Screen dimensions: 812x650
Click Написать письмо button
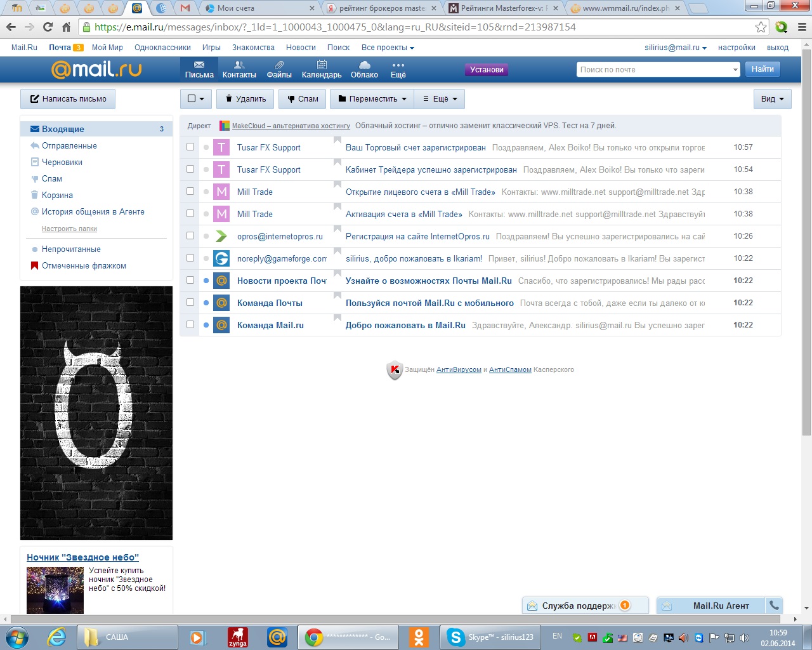pyautogui.click(x=68, y=98)
